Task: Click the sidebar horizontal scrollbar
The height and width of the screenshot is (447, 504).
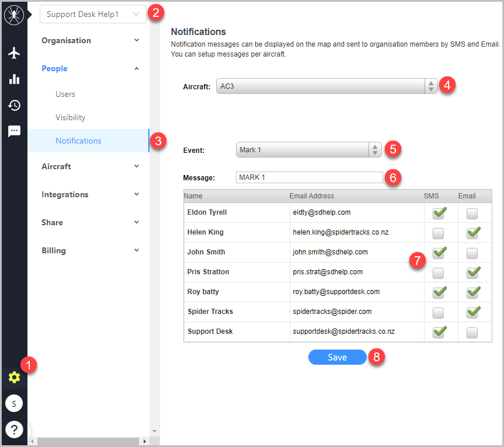Action: [88, 441]
